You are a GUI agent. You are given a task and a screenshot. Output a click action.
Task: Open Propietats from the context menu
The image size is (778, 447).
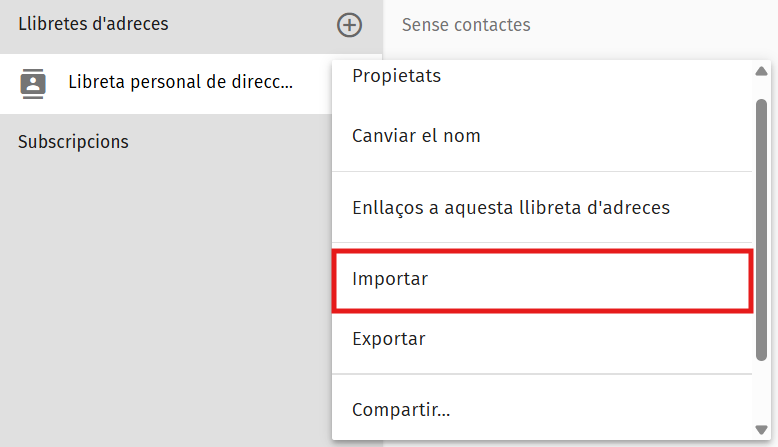[x=542, y=76]
